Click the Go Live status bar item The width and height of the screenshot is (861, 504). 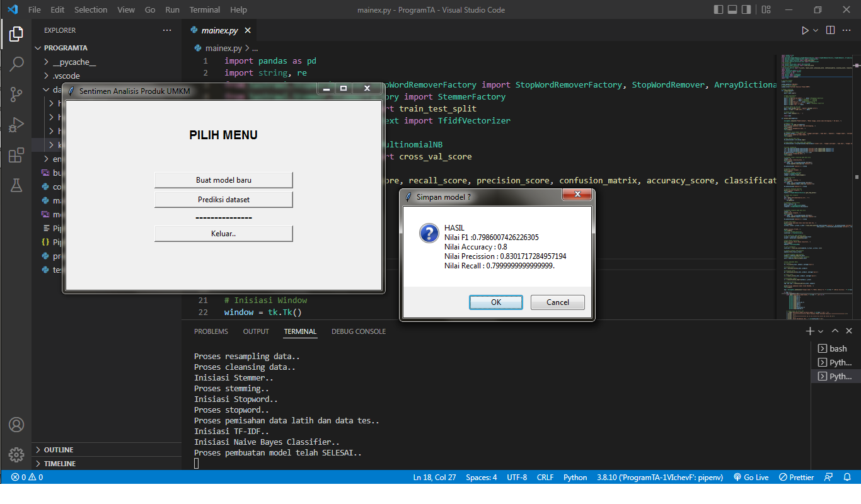pos(751,477)
